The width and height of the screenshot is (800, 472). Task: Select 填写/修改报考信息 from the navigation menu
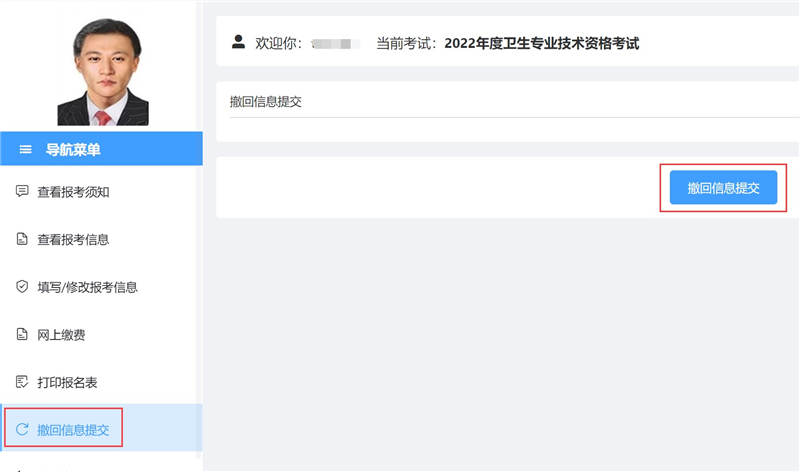[x=87, y=287]
